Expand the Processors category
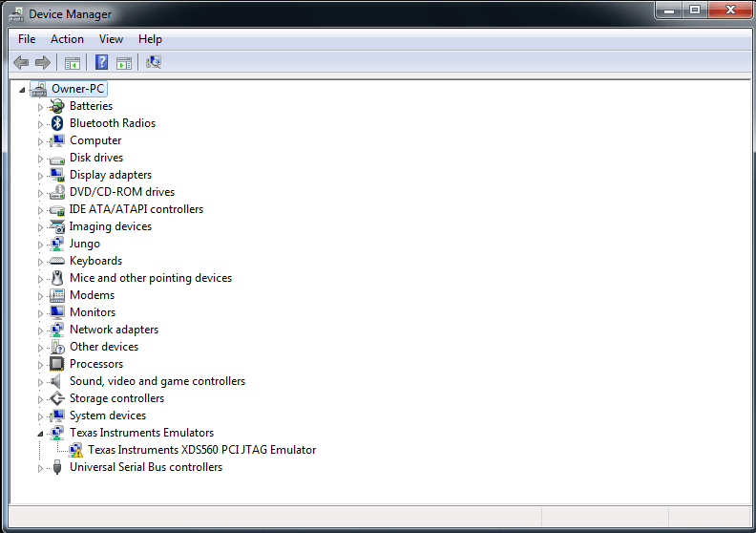The height and width of the screenshot is (533, 756). click(40, 365)
